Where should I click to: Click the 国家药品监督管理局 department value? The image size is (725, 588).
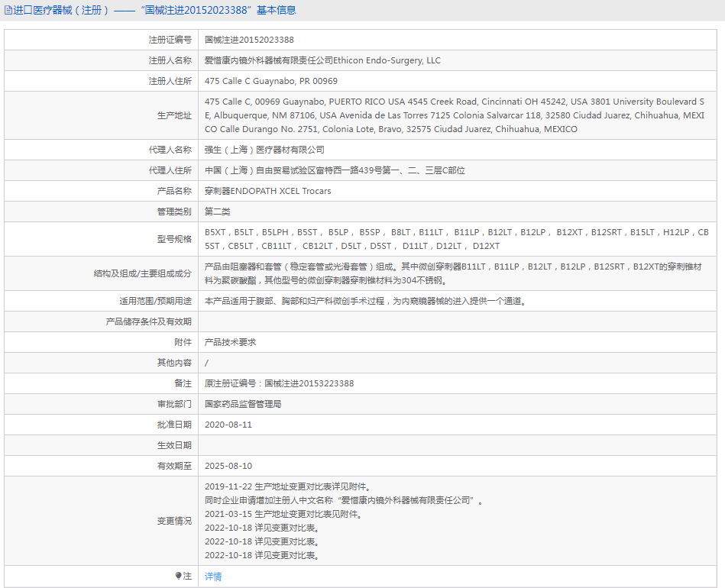(x=243, y=405)
